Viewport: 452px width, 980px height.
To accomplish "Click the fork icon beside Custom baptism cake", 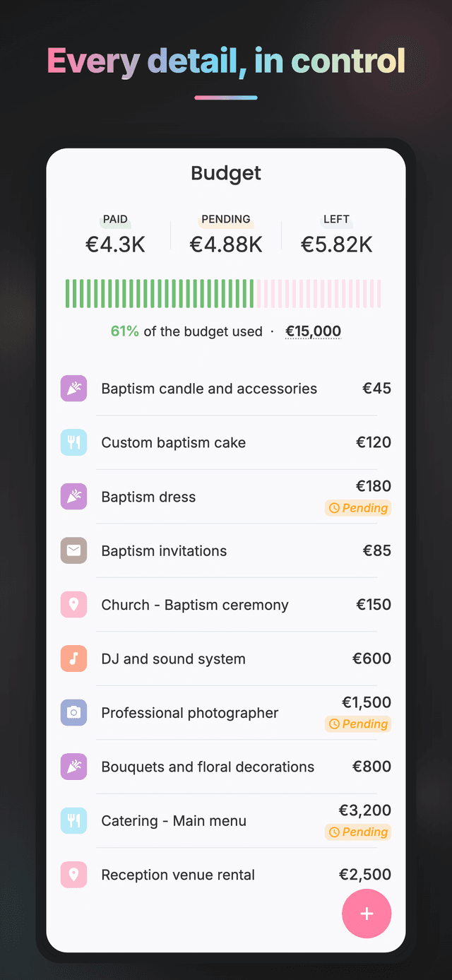I will pos(73,443).
